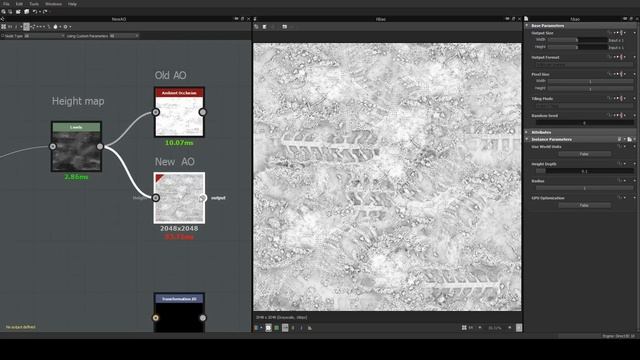Toggle the green channel button under the 2D view
Image resolution: width=640 pixels, height=360 pixels.
coord(276,328)
